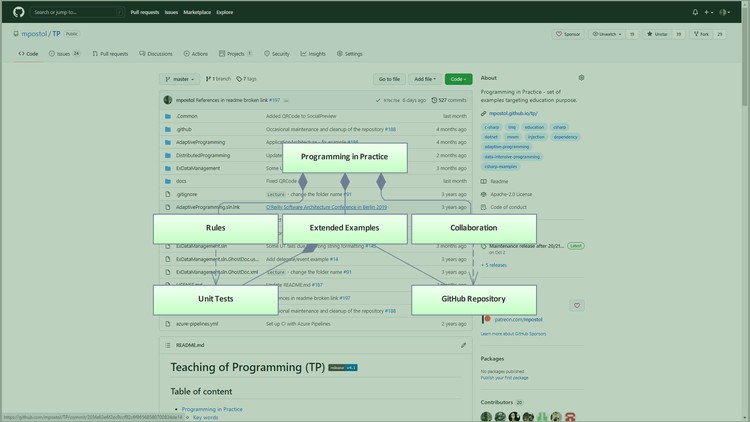Open the .gitignore file

point(187,194)
